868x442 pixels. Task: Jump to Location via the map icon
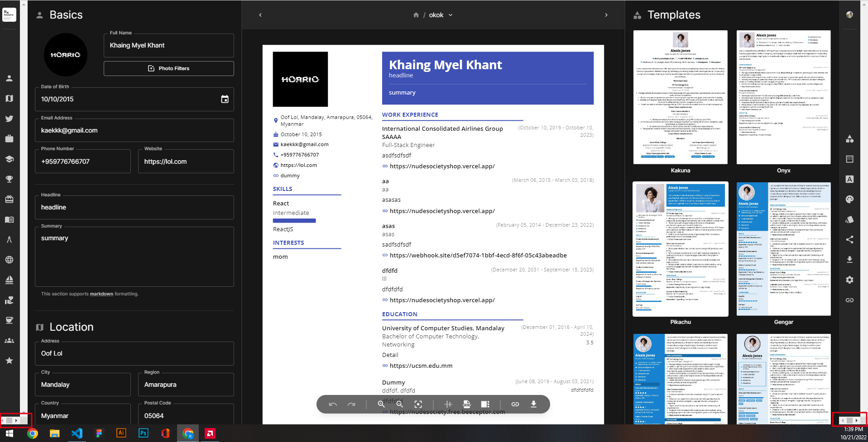(9, 98)
